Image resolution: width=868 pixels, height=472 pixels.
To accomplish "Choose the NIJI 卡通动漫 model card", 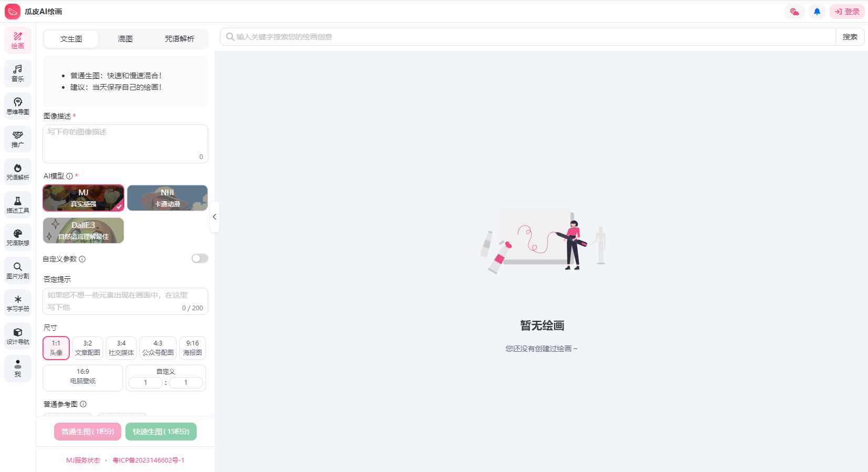I will [167, 198].
